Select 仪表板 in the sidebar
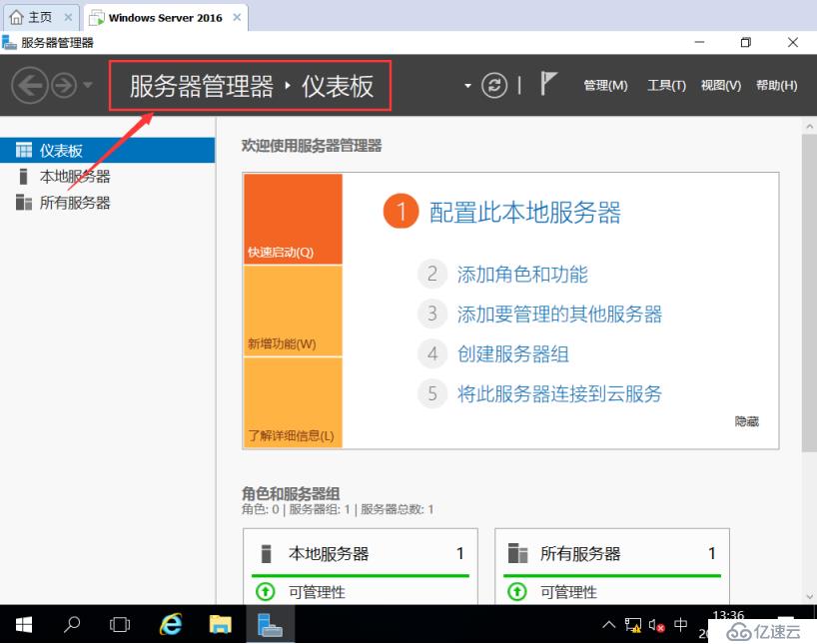The image size is (817, 644). coord(107,150)
